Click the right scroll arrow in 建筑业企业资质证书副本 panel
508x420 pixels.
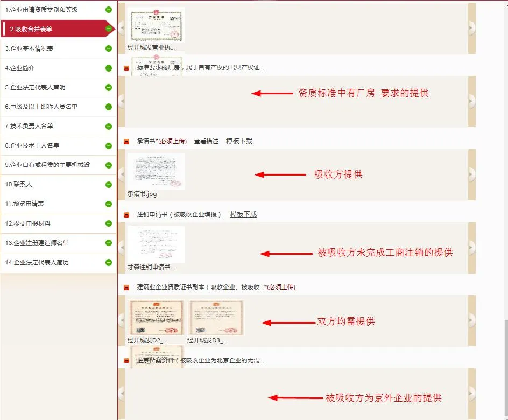[x=472, y=320]
